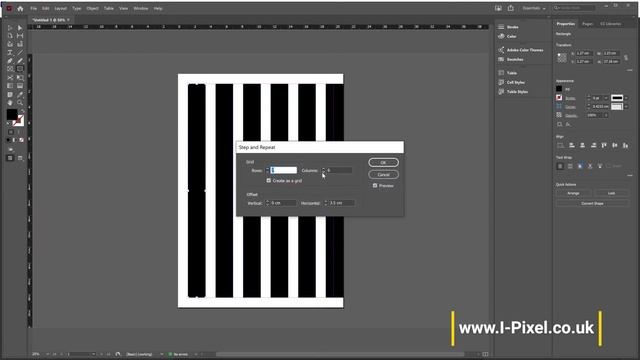This screenshot has width=640, height=360.
Task: Choose the Zoom tool
Action: (x=20, y=102)
